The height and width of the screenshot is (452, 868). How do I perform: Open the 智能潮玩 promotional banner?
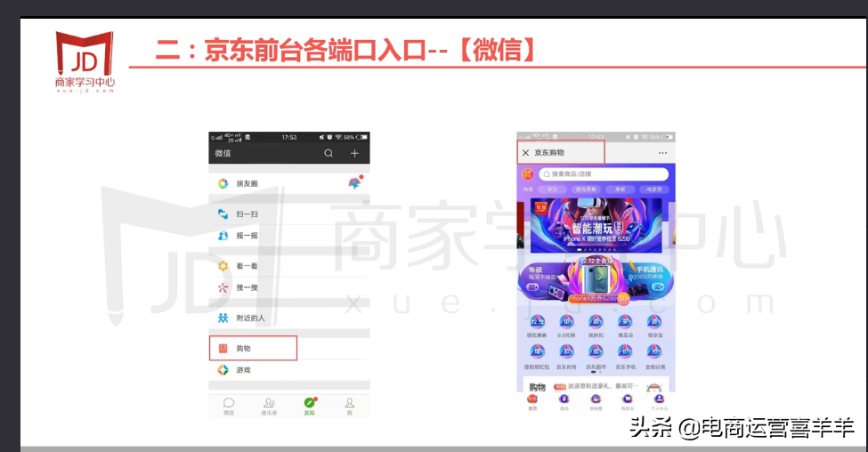point(596,225)
